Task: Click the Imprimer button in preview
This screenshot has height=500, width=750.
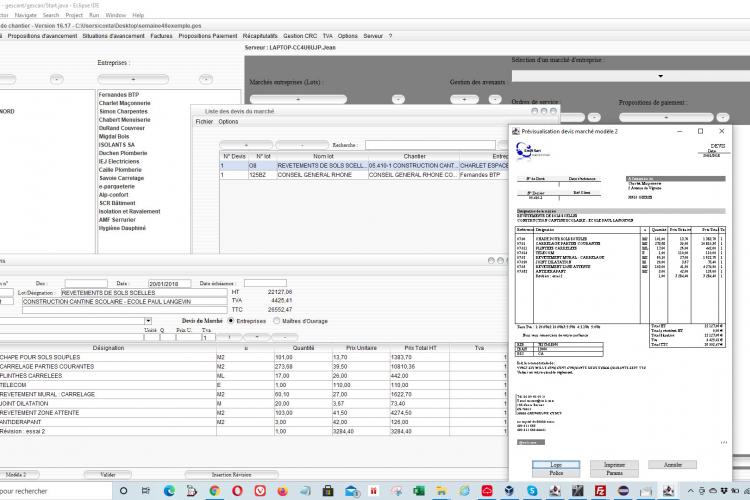Action: tap(614, 465)
